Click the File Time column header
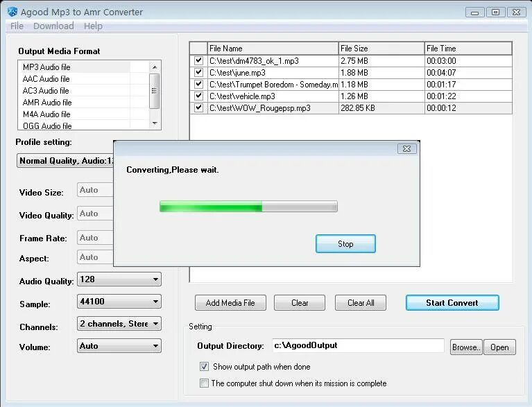Viewport: 532px width, 407px height. tap(468, 49)
